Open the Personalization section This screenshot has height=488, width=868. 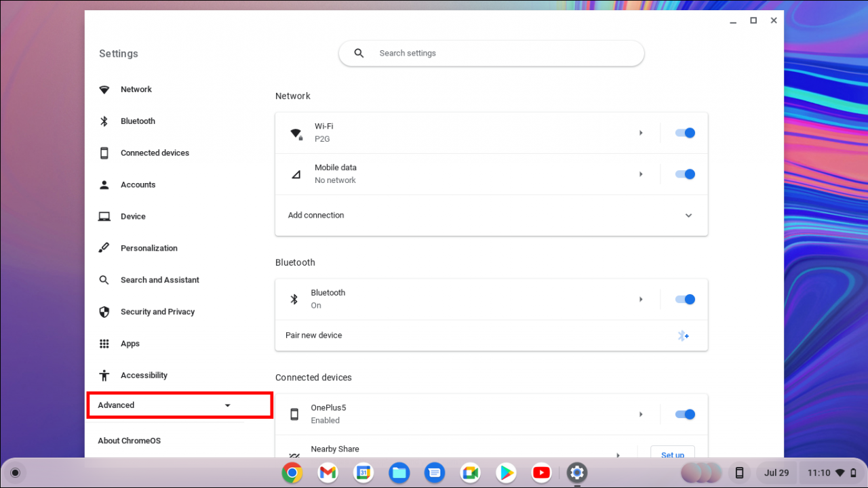(149, 247)
